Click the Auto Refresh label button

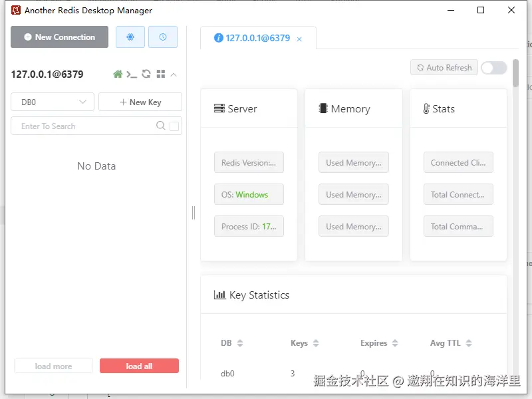click(444, 68)
